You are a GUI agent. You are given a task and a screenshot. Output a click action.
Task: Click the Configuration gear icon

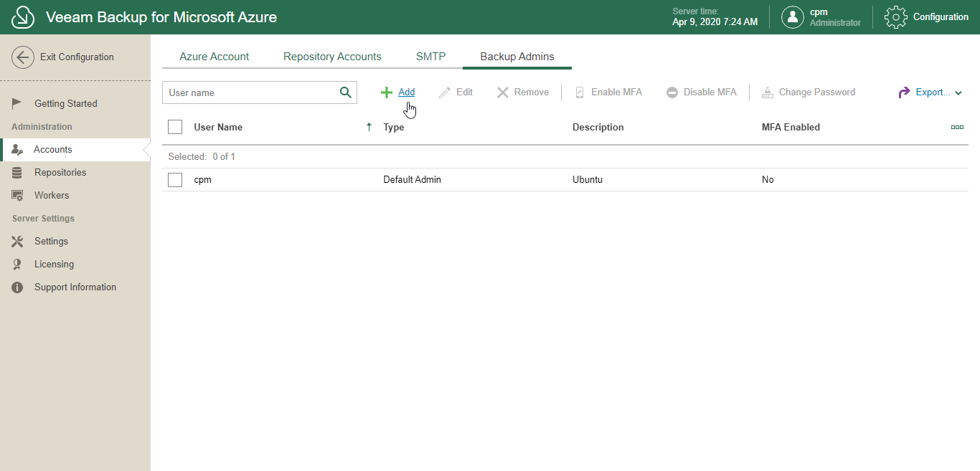pos(895,17)
